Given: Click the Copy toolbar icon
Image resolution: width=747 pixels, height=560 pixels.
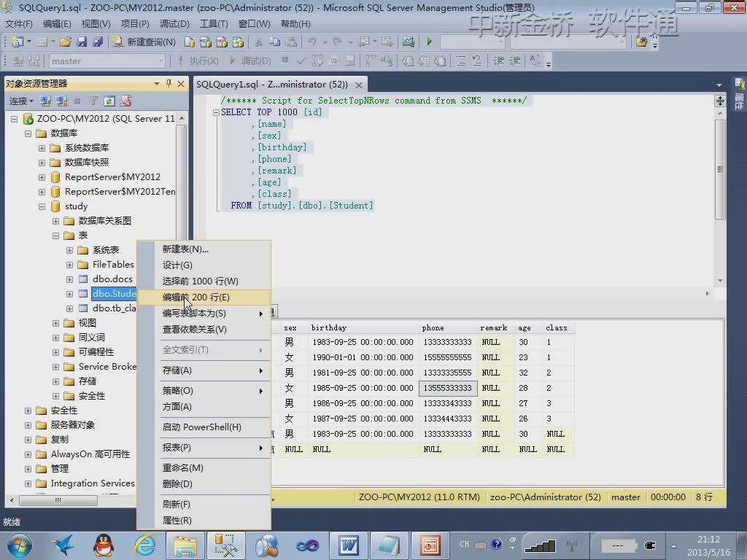Looking at the screenshot, I should point(275,42).
